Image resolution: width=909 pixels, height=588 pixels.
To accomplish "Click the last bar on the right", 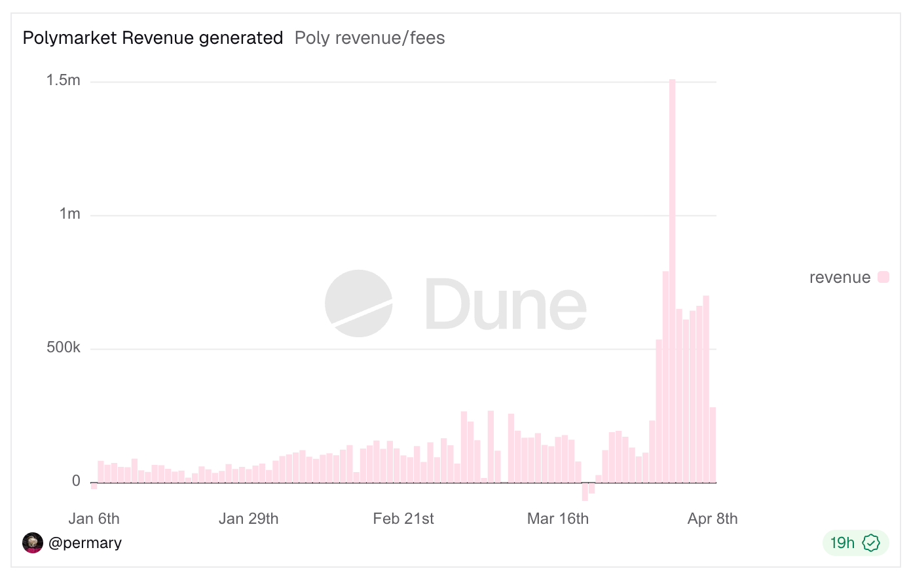I will click(713, 445).
